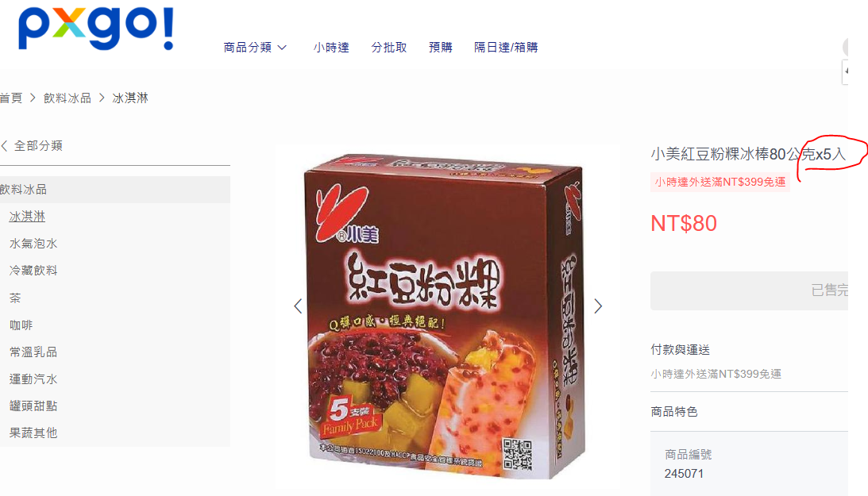Click the pxgo! logo
868x496 pixels.
click(x=96, y=29)
